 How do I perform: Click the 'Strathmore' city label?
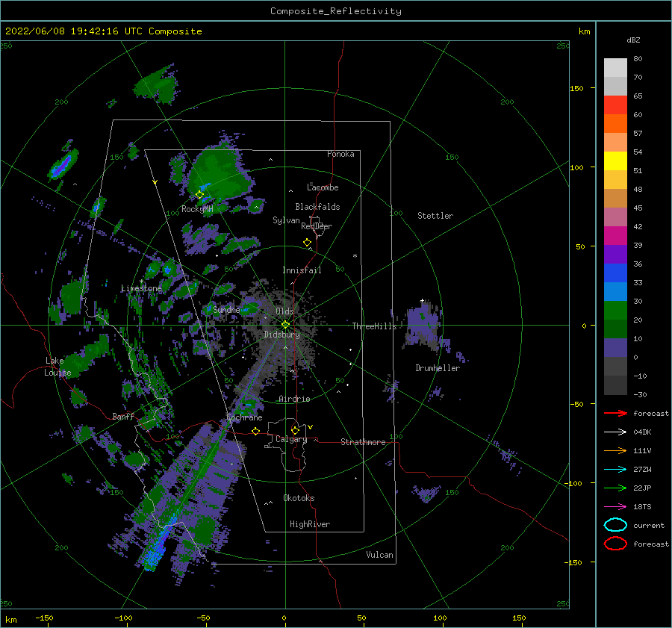363,442
